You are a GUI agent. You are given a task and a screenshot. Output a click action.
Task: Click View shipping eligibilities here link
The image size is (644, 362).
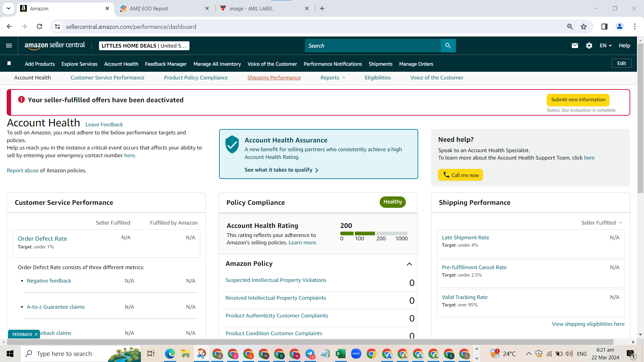pyautogui.click(x=588, y=324)
